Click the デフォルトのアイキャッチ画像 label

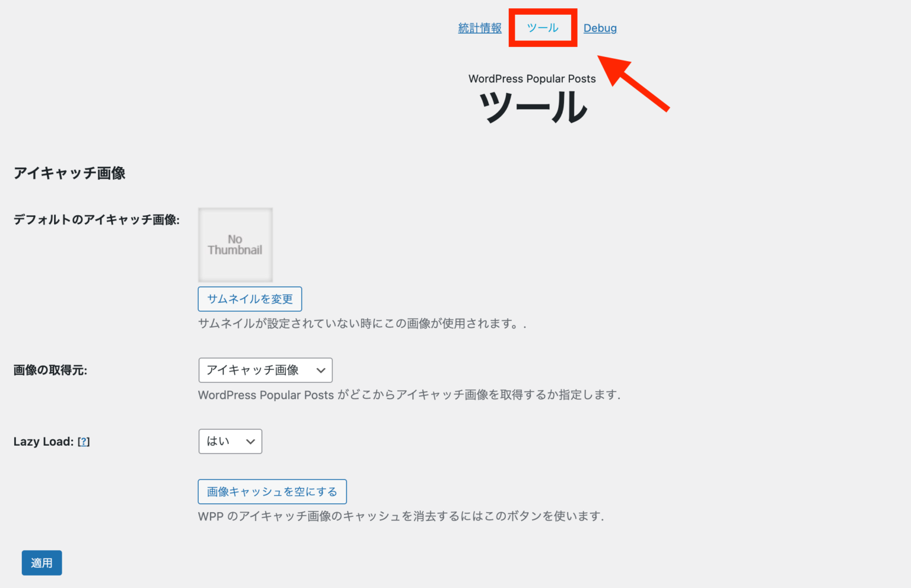click(96, 220)
